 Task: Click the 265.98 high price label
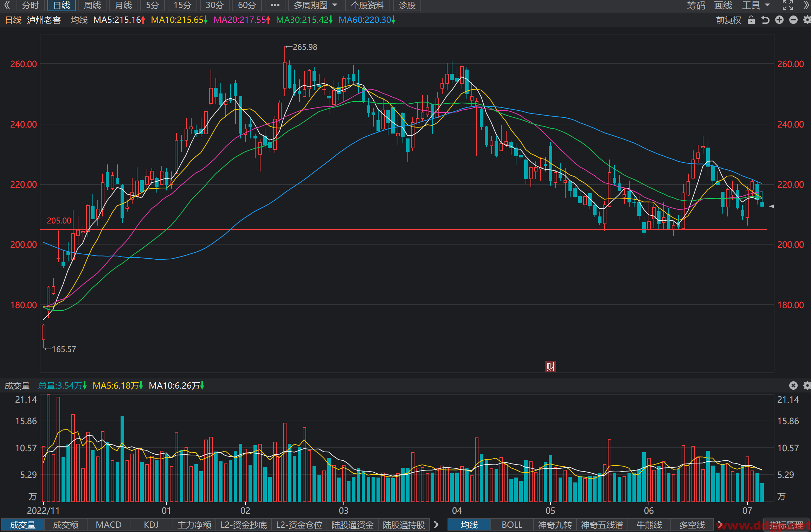click(x=302, y=47)
